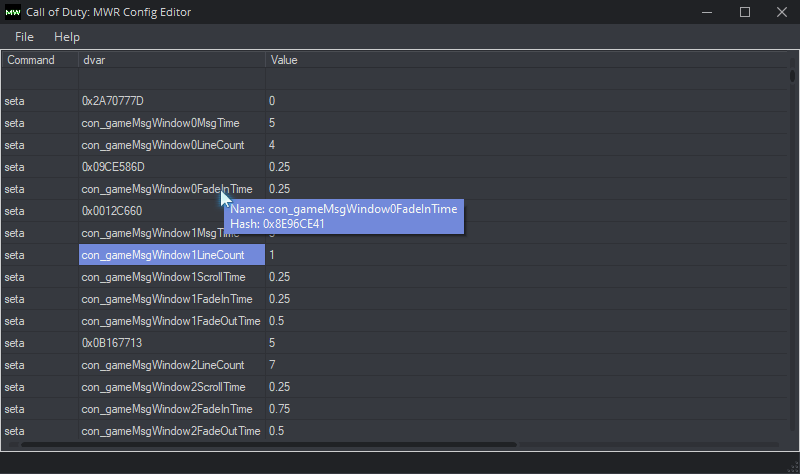This screenshot has height=474, width=800.
Task: Select con_gameMsgWindow0MsgTime cell
Action: 172,123
